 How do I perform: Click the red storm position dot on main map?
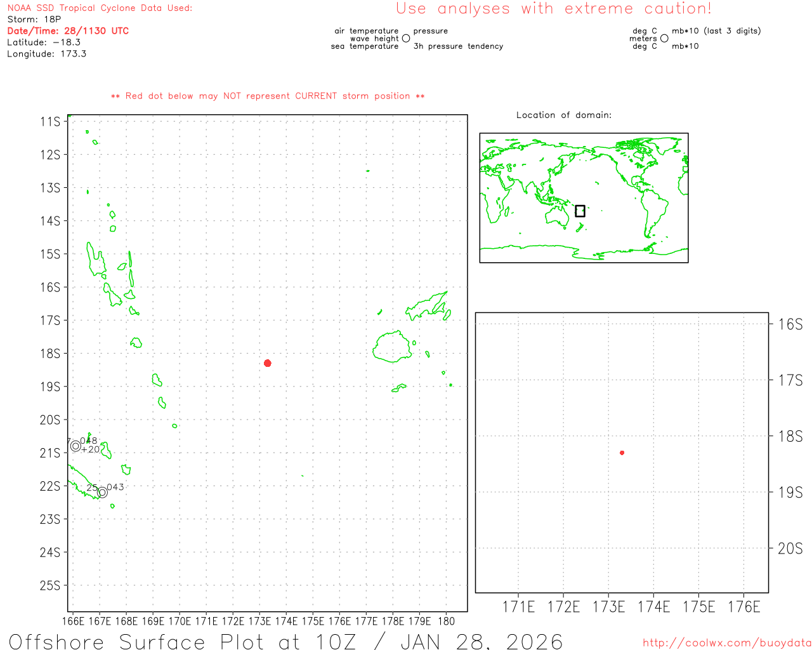268,363
